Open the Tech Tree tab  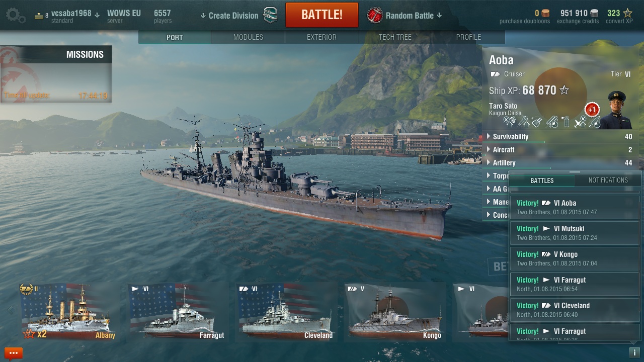pos(395,37)
